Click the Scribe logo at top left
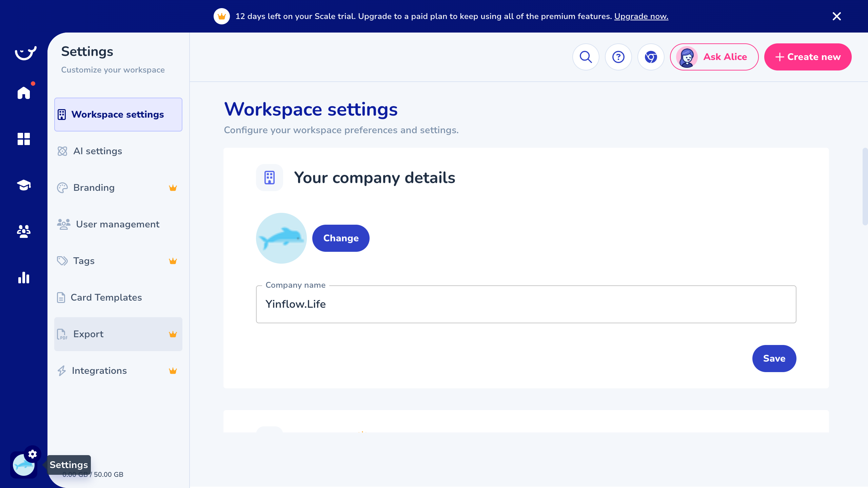The width and height of the screenshot is (868, 488). click(25, 53)
